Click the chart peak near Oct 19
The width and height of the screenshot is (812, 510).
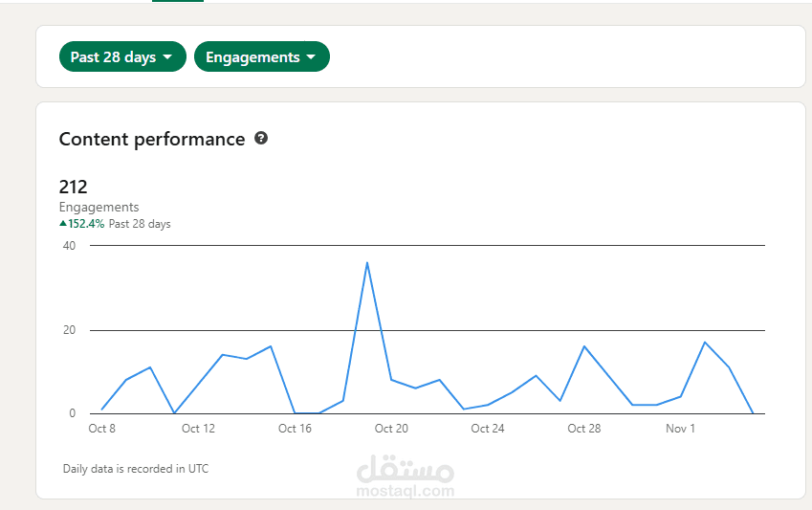pyautogui.click(x=367, y=262)
